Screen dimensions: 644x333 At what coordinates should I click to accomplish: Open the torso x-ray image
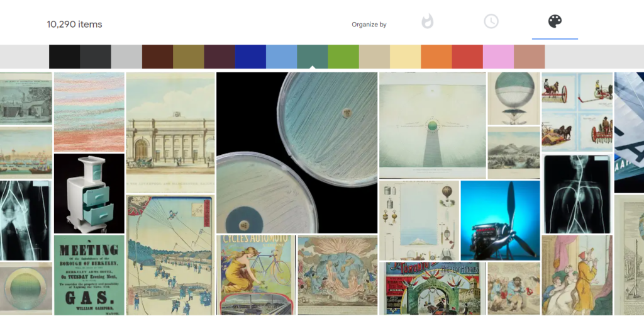[577, 193]
